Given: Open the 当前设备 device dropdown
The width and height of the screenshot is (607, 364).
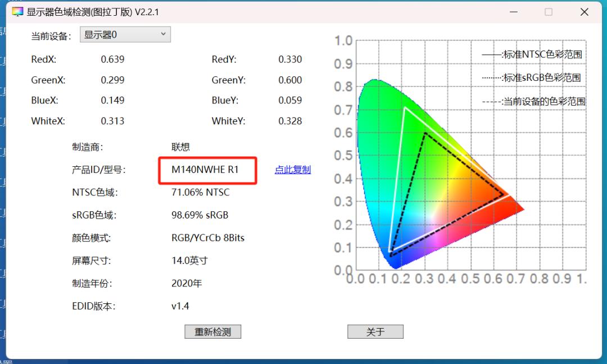Looking at the screenshot, I should tap(125, 34).
